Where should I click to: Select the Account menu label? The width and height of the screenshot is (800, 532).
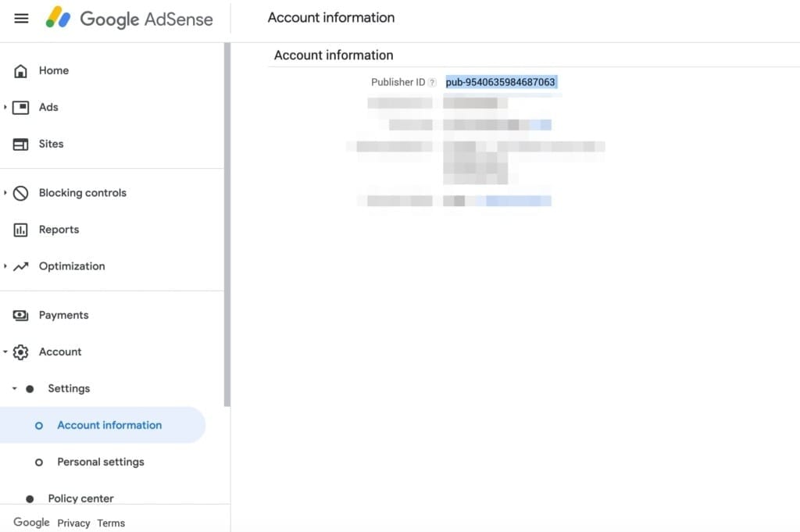[x=60, y=352]
